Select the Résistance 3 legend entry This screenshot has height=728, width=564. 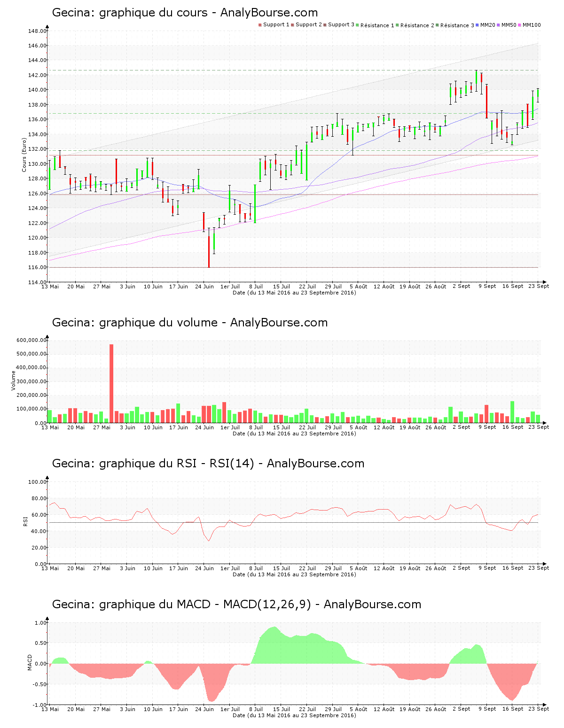point(455,25)
